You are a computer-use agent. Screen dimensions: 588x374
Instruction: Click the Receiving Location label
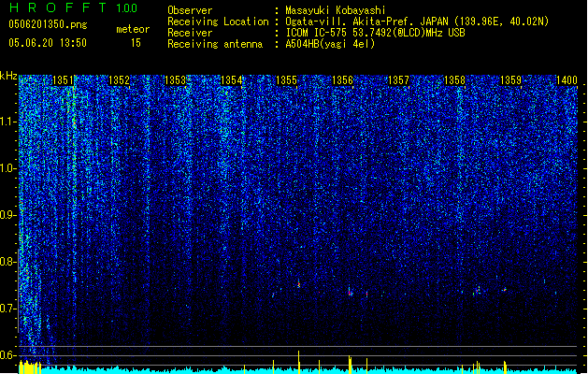pyautogui.click(x=218, y=22)
